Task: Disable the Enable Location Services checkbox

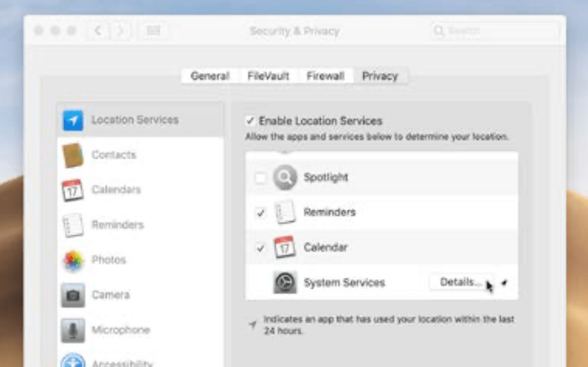Action: tap(250, 121)
